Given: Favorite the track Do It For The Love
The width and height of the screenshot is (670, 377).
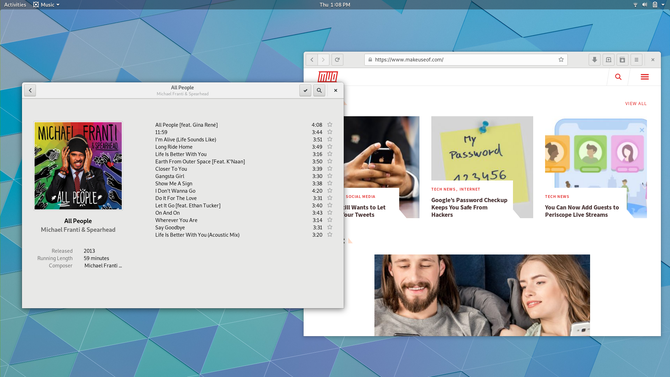Looking at the screenshot, I should click(x=329, y=198).
